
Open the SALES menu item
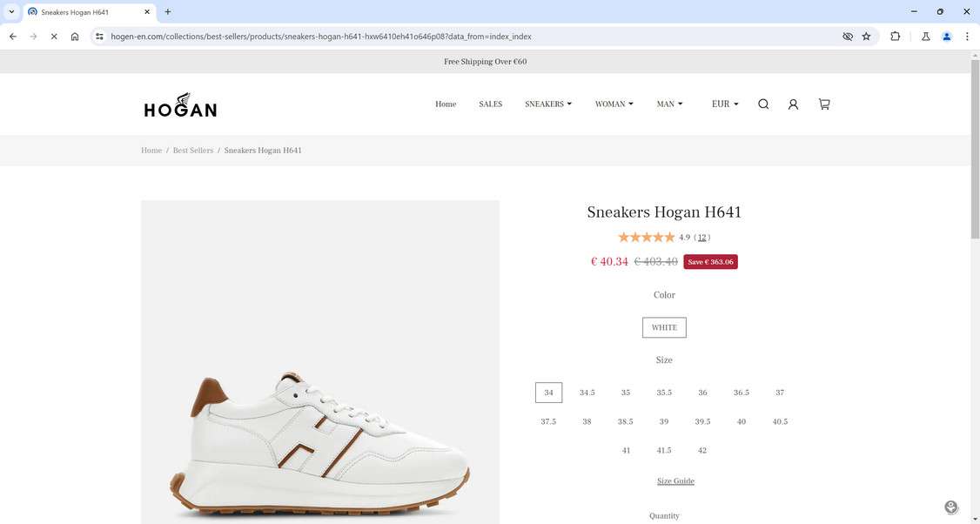491,104
